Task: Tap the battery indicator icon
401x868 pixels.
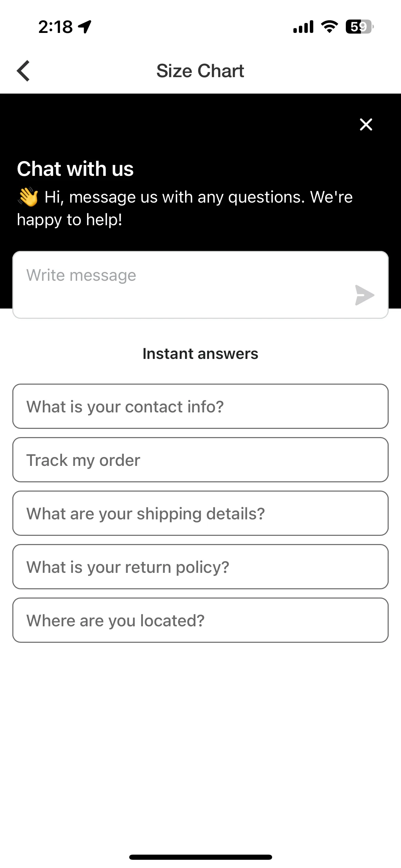Action: [x=360, y=27]
